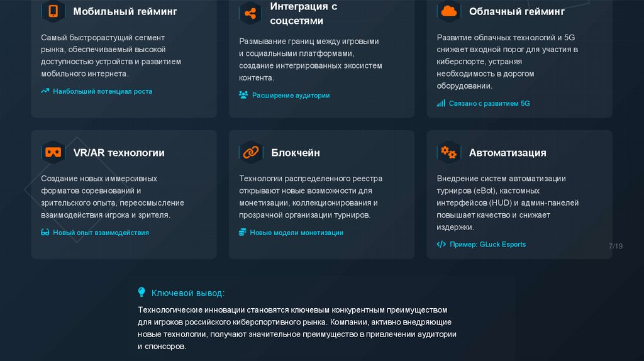Screen dimensions: 644x361
Task: Click the orange gears automation icon
Action: pyautogui.click(x=448, y=152)
